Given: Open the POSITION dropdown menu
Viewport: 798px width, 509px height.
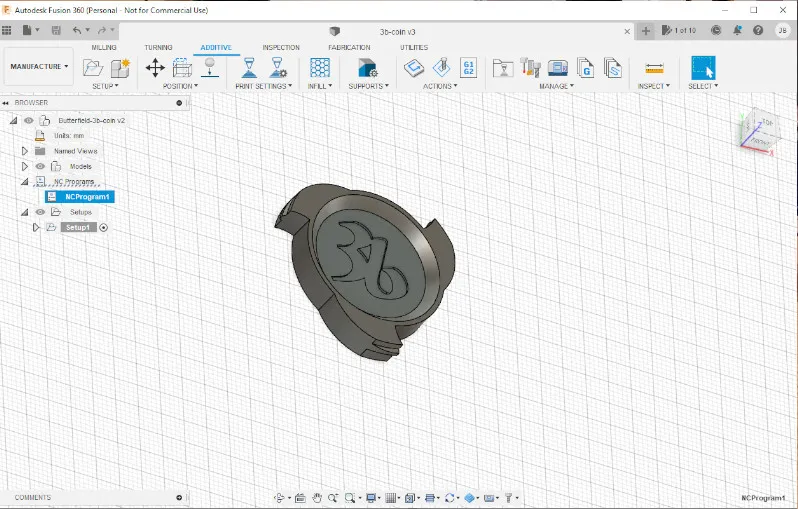Looking at the screenshot, I should click(180, 86).
